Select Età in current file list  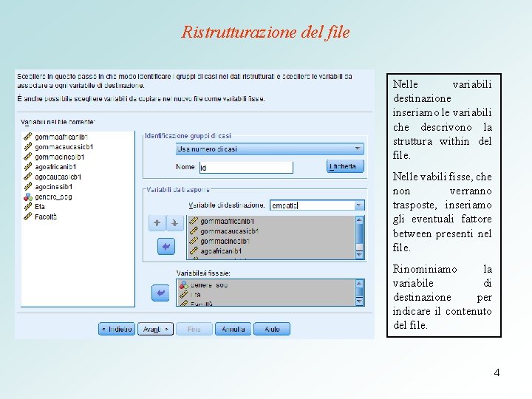(40, 207)
